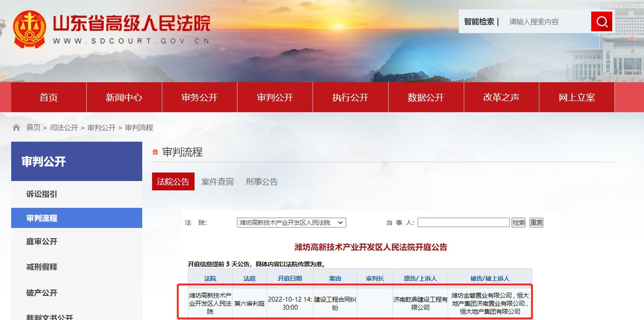
Task: Open the 法院 court selection dropdown
Action: 292,223
